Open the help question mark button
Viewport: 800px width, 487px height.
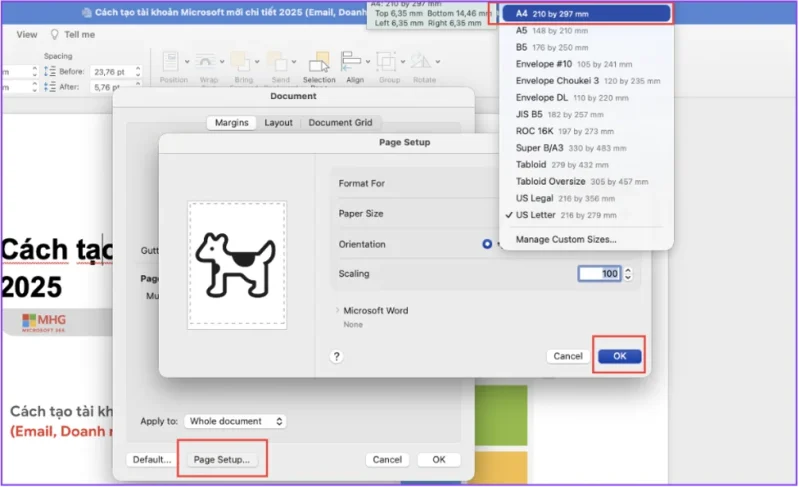[337, 356]
